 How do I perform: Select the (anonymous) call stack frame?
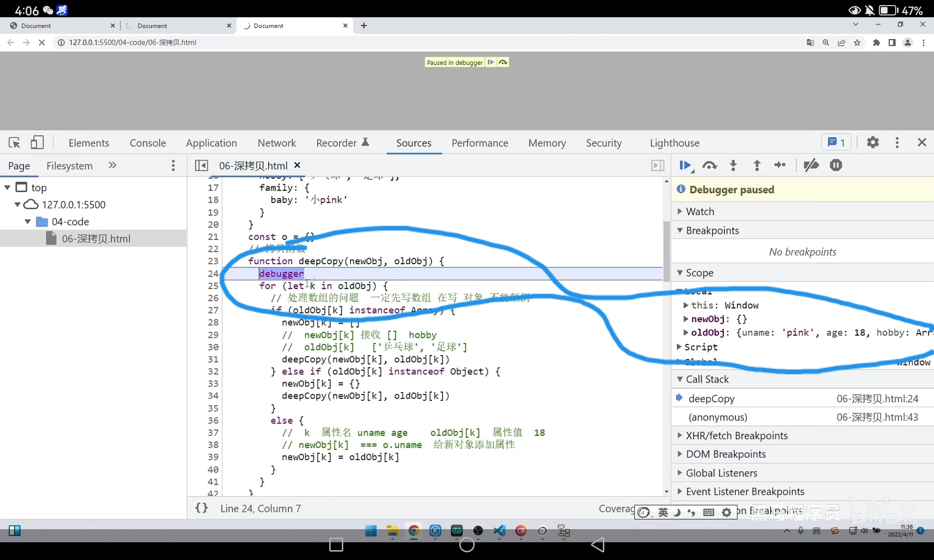pyautogui.click(x=718, y=417)
